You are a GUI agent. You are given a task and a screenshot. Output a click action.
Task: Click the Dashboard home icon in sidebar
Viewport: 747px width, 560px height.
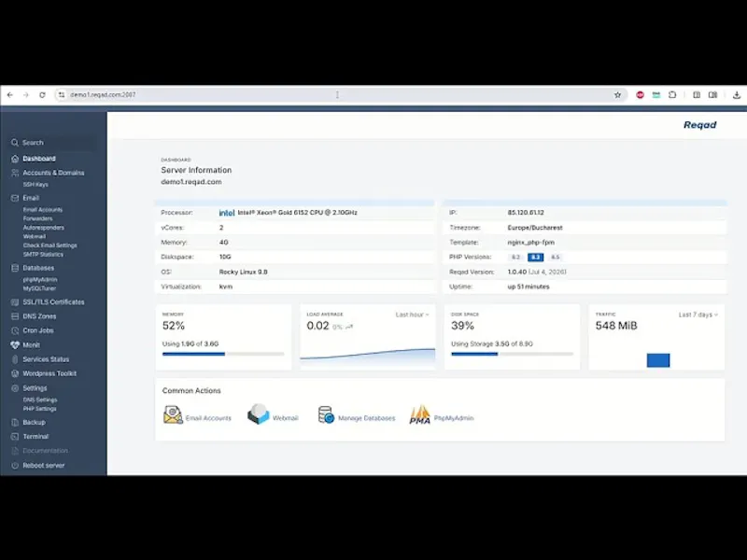(x=15, y=159)
